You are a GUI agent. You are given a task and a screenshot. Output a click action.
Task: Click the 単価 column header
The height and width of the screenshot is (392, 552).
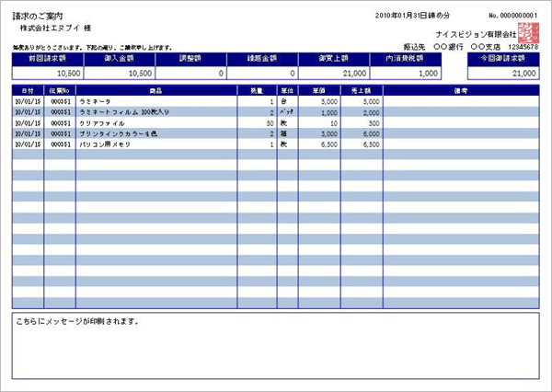[x=319, y=91]
